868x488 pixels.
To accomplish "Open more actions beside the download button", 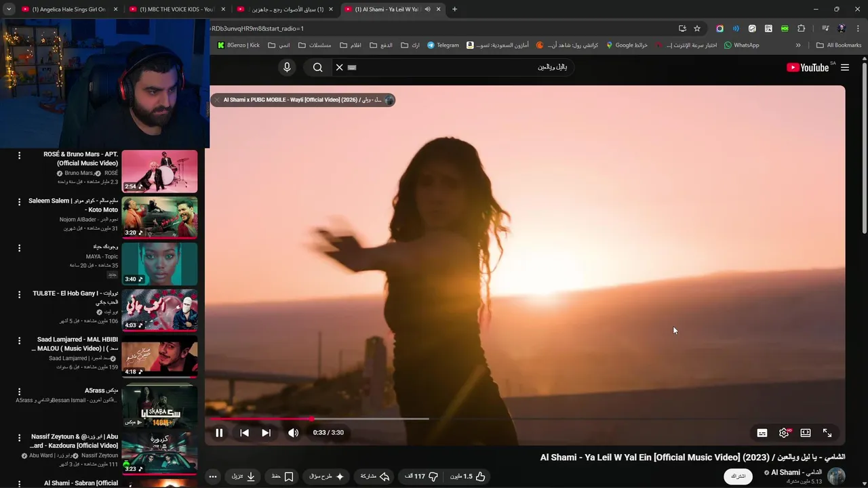I will point(213,476).
